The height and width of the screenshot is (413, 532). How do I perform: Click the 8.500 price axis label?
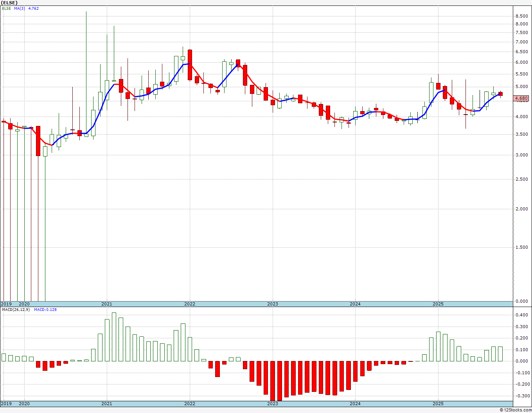(522, 16)
